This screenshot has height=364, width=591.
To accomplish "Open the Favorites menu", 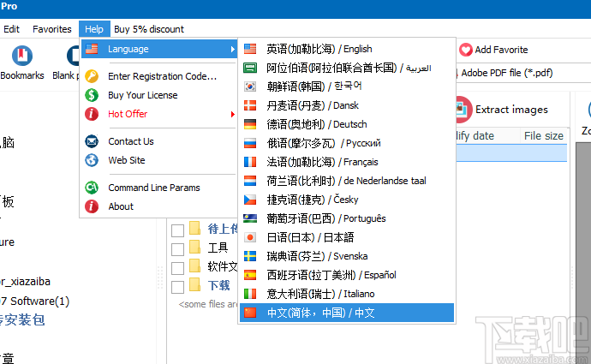I will click(x=52, y=29).
